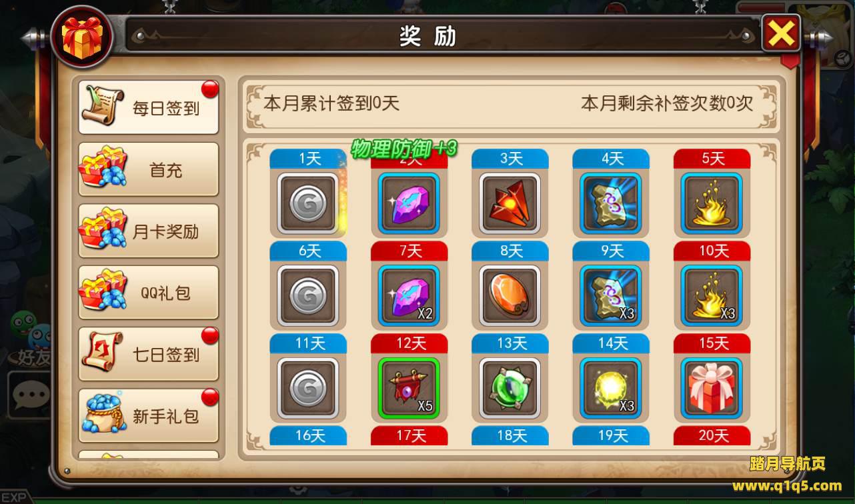Viewport: 855px width, 504px height.
Task: Open the 新手礼包 newbie gift tab
Action: click(x=149, y=416)
